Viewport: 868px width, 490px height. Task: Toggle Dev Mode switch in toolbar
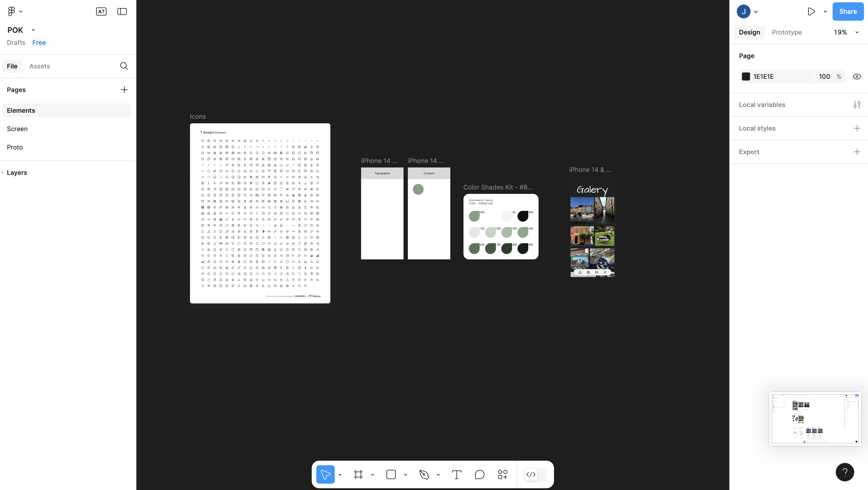click(536, 474)
